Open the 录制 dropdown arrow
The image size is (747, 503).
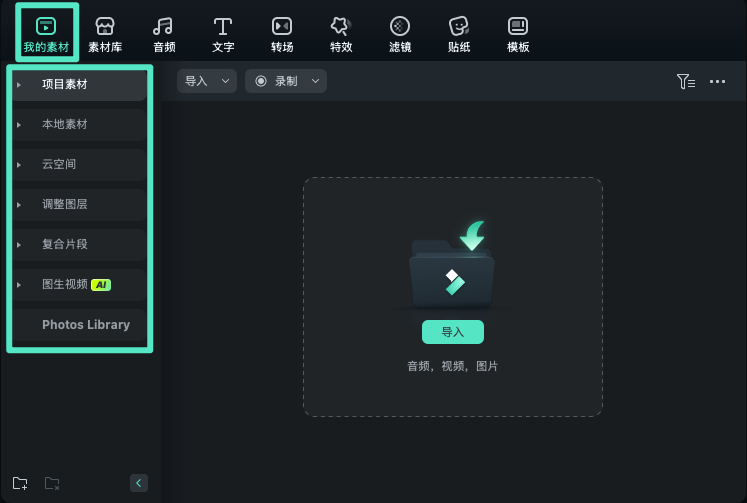click(x=315, y=81)
